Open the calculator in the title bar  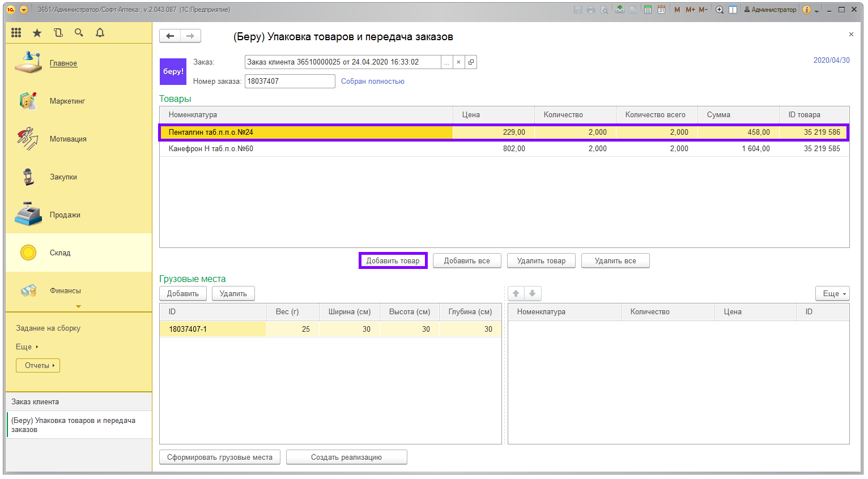point(648,10)
